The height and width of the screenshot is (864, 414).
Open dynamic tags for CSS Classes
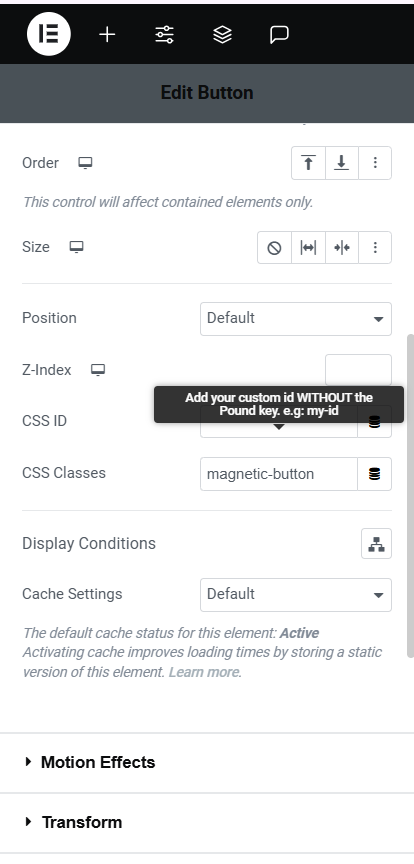pyautogui.click(x=375, y=474)
